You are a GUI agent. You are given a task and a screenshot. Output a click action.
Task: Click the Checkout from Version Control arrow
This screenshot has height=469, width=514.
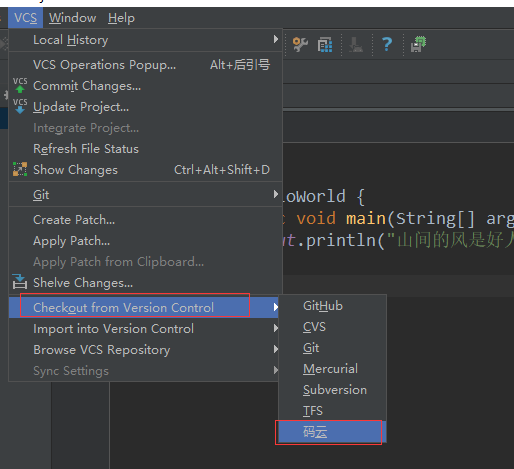click(275, 307)
